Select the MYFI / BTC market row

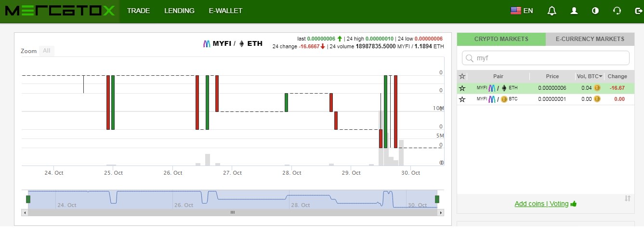coord(545,99)
